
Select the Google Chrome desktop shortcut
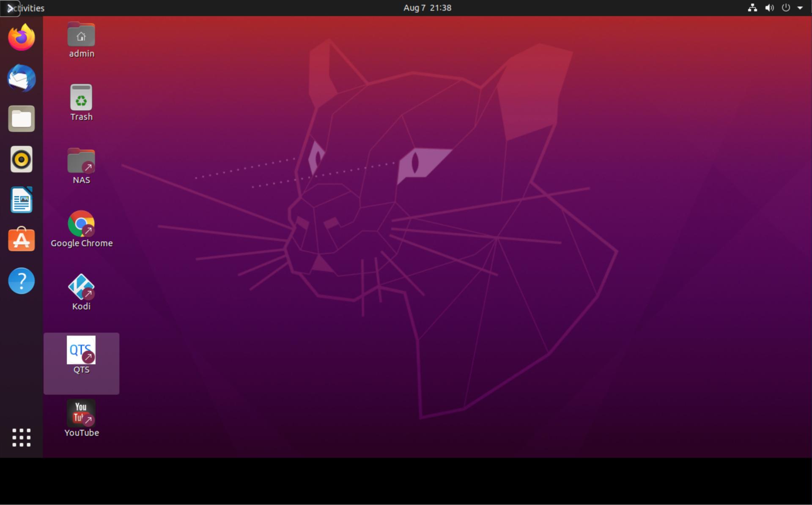[x=81, y=224]
